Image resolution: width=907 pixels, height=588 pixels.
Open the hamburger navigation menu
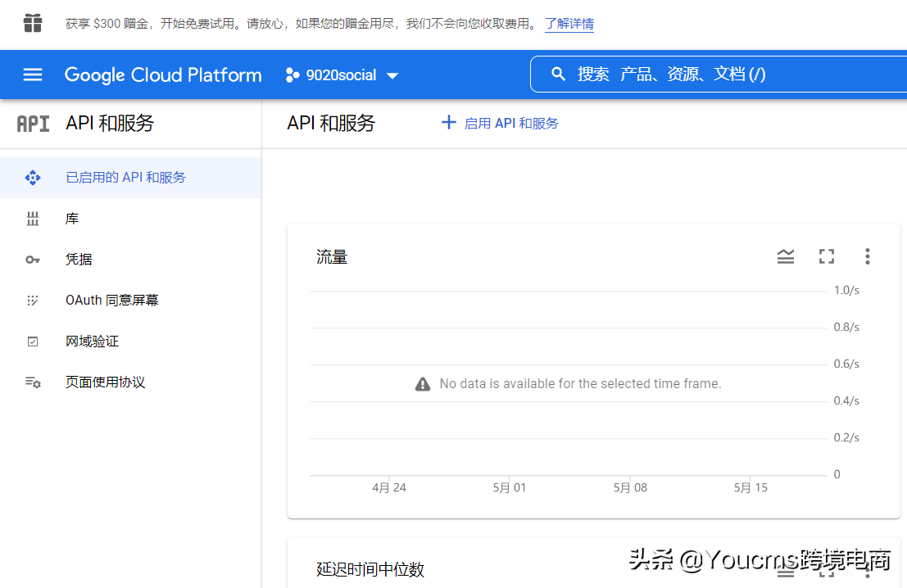(33, 75)
